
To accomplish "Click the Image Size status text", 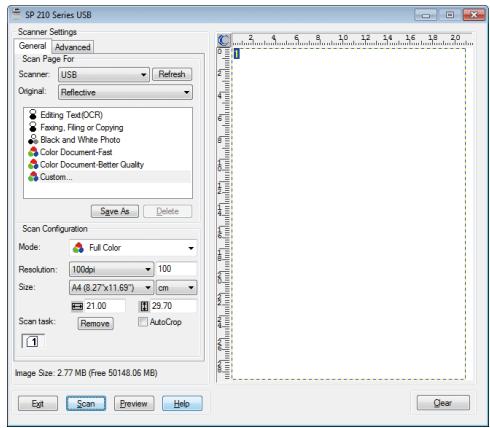I will coord(86,373).
